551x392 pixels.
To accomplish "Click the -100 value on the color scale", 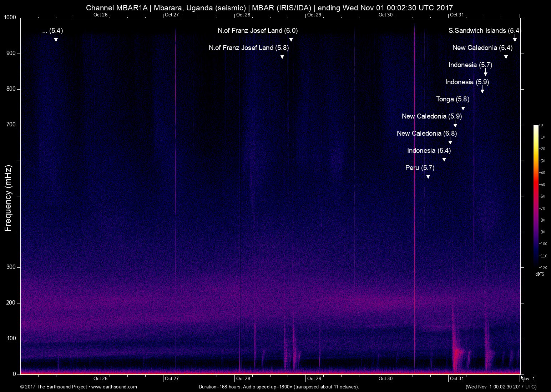I will [x=543, y=244].
